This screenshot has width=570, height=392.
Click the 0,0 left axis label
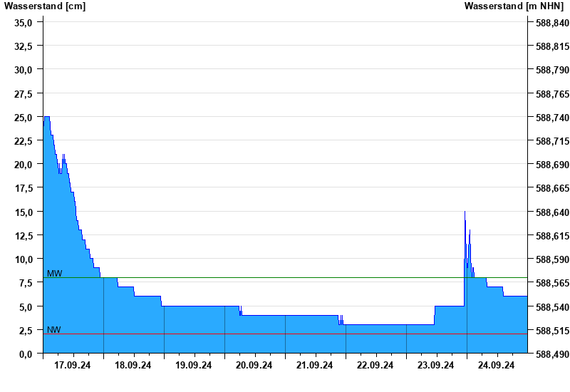tap(26, 354)
